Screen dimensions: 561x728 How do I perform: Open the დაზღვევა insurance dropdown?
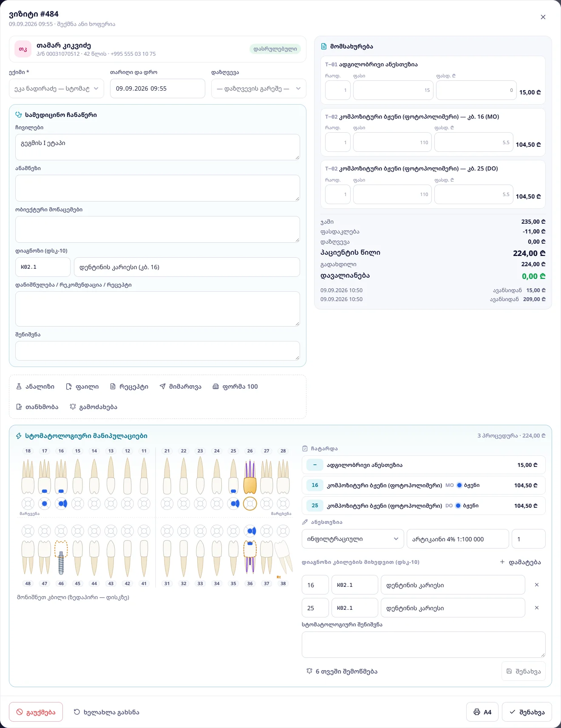[259, 88]
